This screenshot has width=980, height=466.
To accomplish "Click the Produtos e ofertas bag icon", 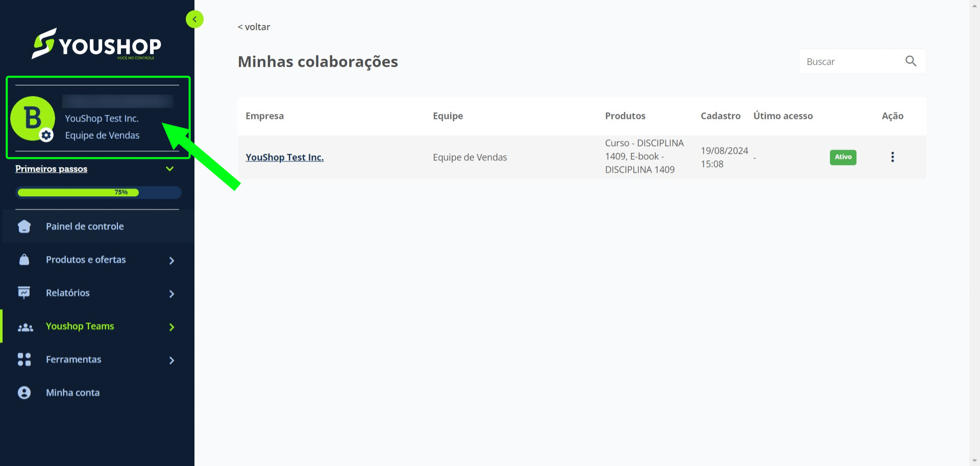I will tap(24, 260).
